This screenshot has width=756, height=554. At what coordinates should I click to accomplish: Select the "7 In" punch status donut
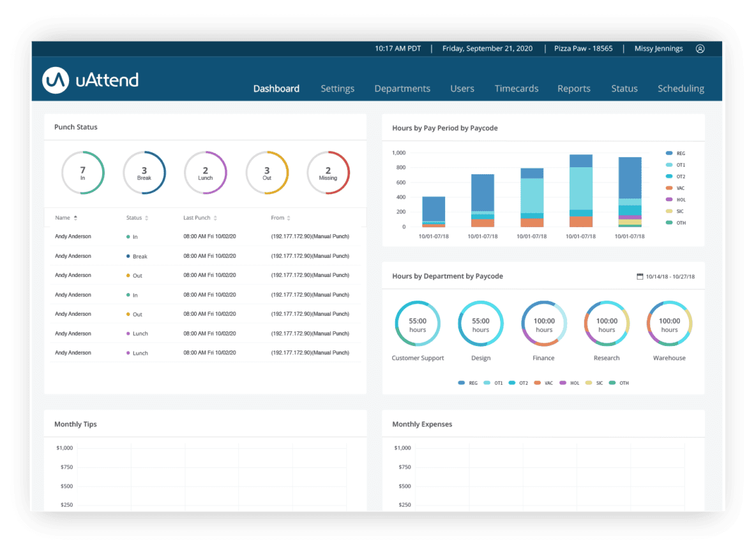(83, 172)
